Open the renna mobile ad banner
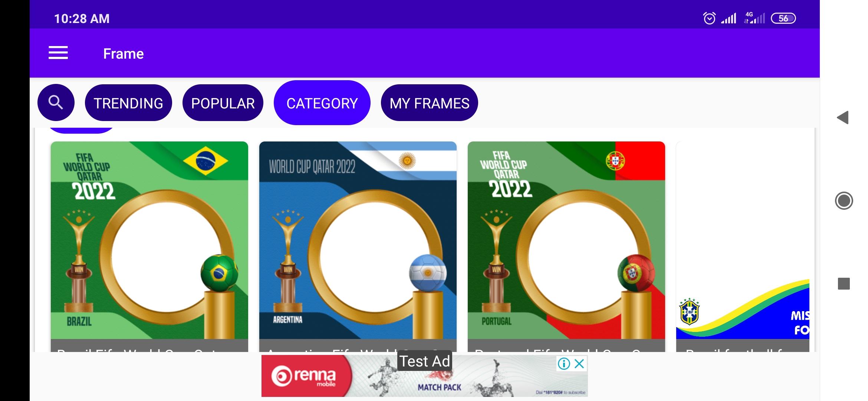The image size is (868, 401). 424,376
